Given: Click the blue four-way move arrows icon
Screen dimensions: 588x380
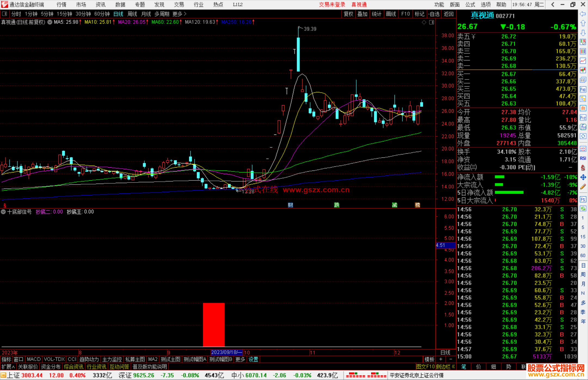Looking at the screenshot, I should coord(583,177).
